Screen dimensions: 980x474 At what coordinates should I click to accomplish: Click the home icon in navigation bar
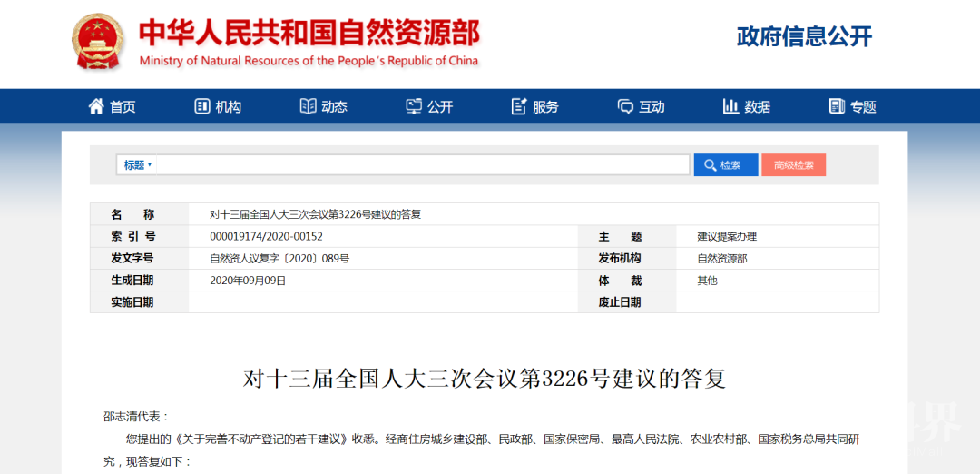(96, 106)
